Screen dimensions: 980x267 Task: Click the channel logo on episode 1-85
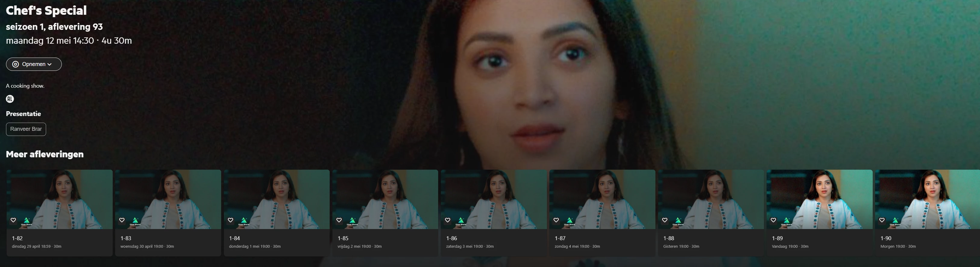pos(352,221)
